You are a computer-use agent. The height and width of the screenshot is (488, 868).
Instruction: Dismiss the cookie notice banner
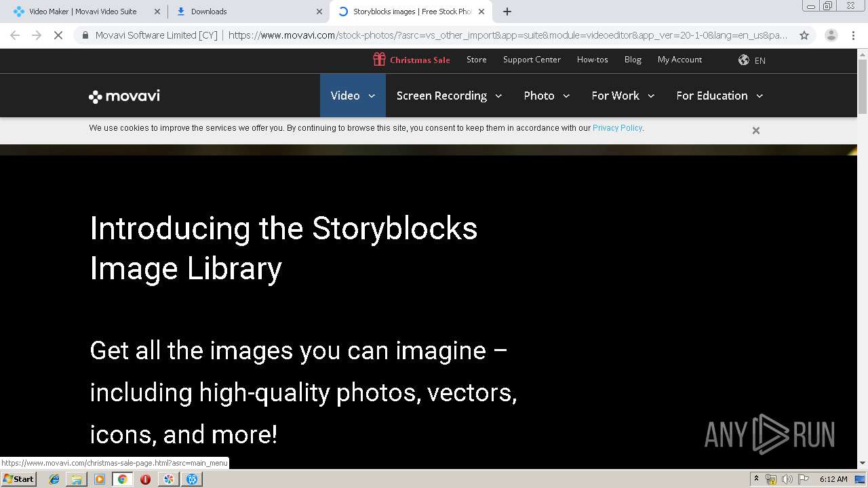756,130
